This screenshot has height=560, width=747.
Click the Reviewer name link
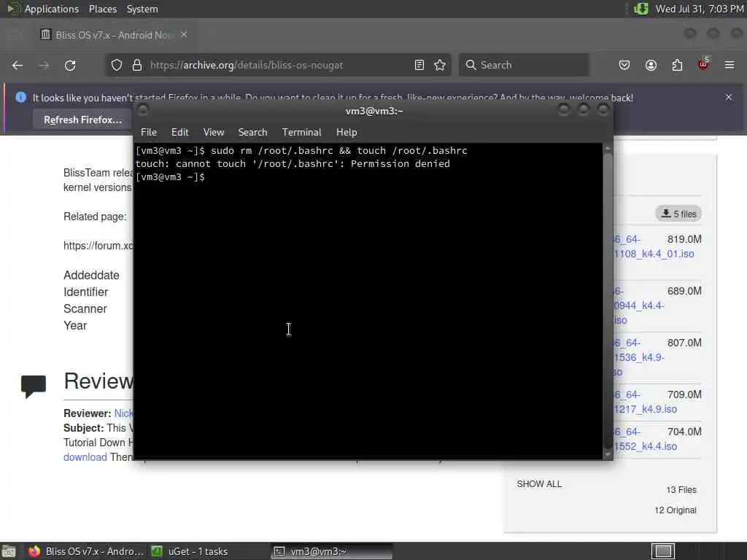click(x=123, y=413)
